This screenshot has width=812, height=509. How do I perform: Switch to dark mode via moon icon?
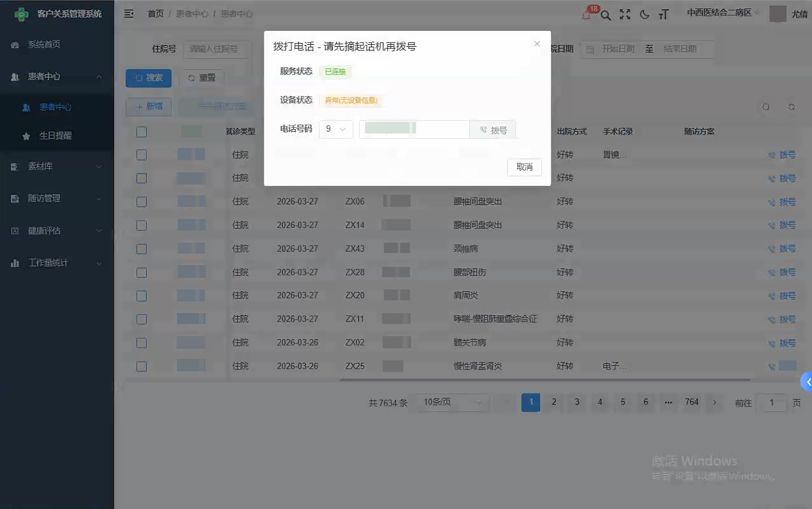click(644, 14)
